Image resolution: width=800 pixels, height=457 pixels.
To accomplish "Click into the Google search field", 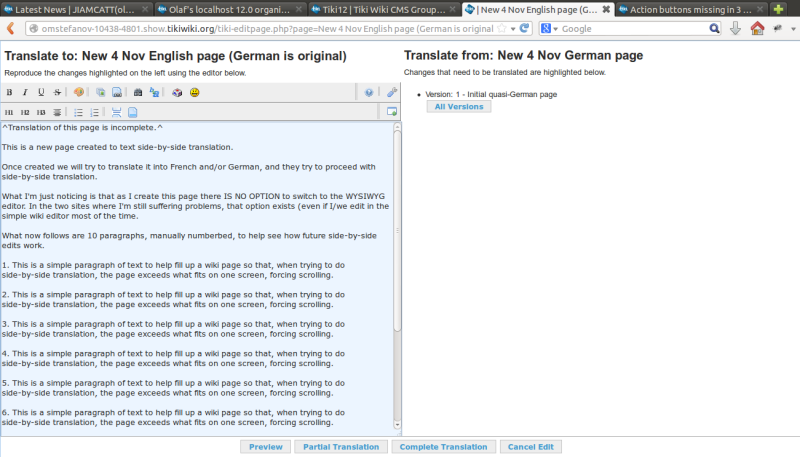I will point(633,29).
